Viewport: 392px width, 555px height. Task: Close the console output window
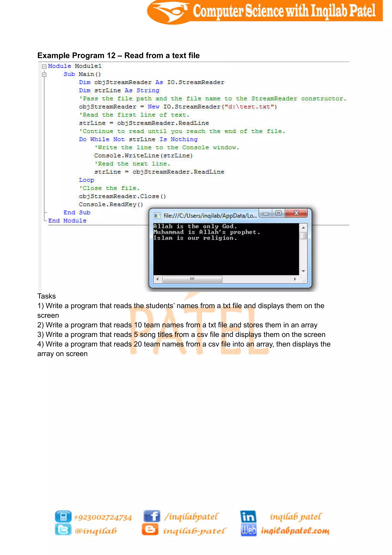tap(296, 213)
